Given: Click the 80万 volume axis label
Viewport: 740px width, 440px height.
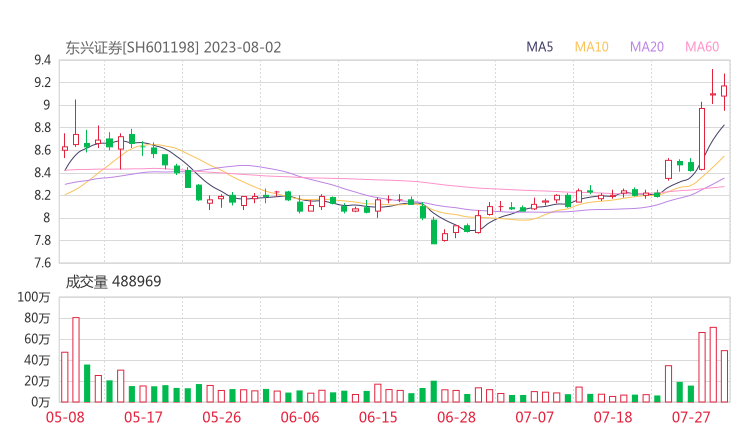Looking at the screenshot, I should (37, 318).
